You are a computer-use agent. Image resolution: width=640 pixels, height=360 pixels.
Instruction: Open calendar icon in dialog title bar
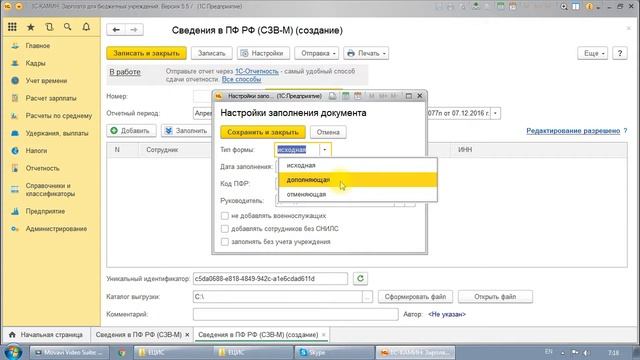click(x=358, y=96)
